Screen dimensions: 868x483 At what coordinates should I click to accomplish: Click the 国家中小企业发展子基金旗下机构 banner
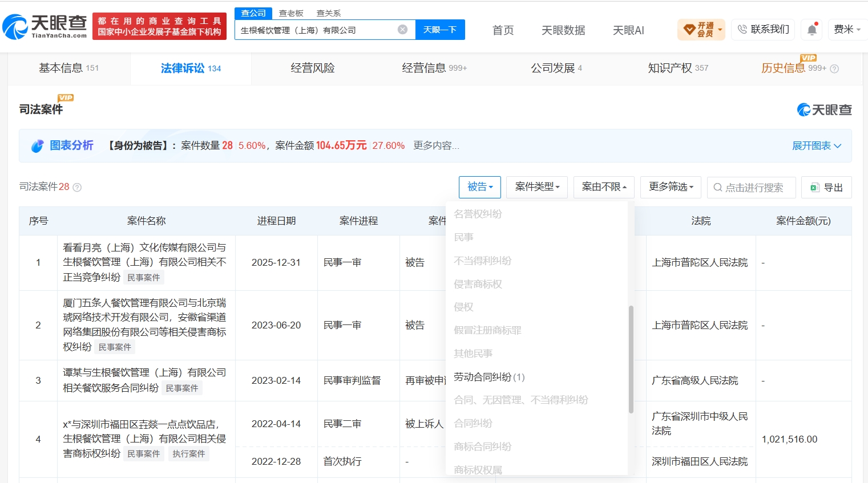tap(159, 32)
